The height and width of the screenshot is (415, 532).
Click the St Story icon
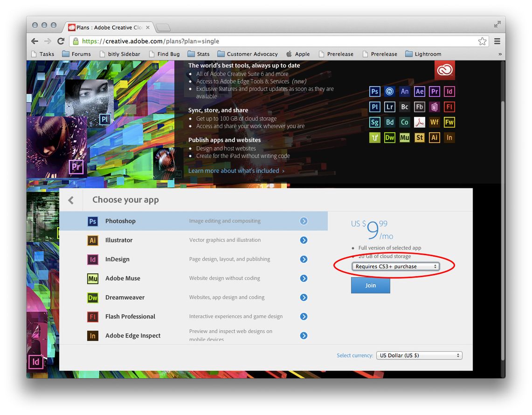[x=419, y=137]
